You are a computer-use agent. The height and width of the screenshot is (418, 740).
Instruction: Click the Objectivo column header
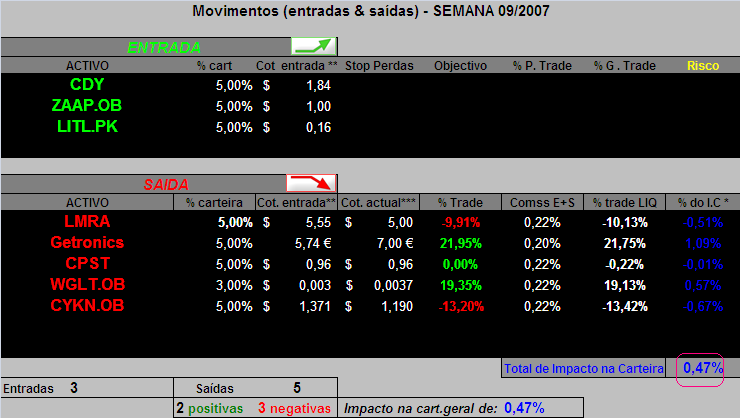460,66
